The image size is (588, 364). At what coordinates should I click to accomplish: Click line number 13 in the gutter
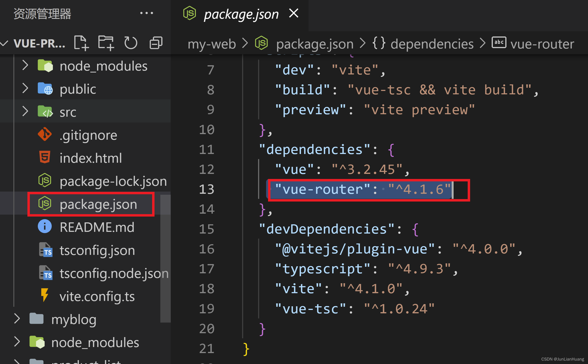[x=206, y=189]
